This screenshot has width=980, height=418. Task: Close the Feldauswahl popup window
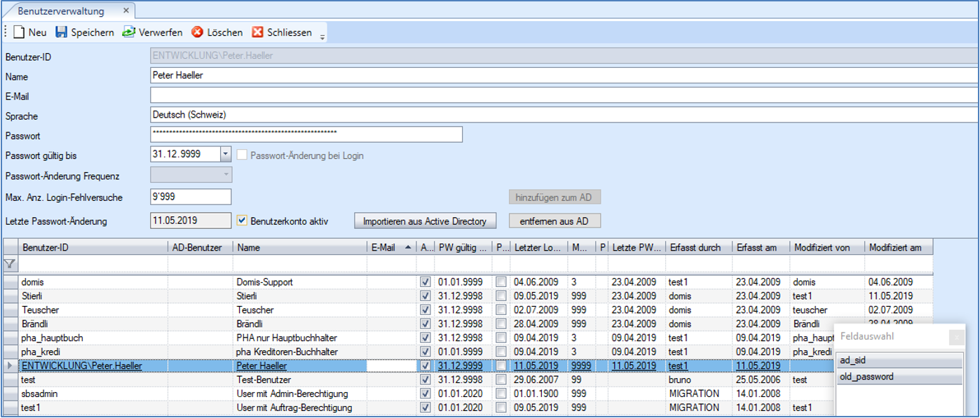click(955, 337)
